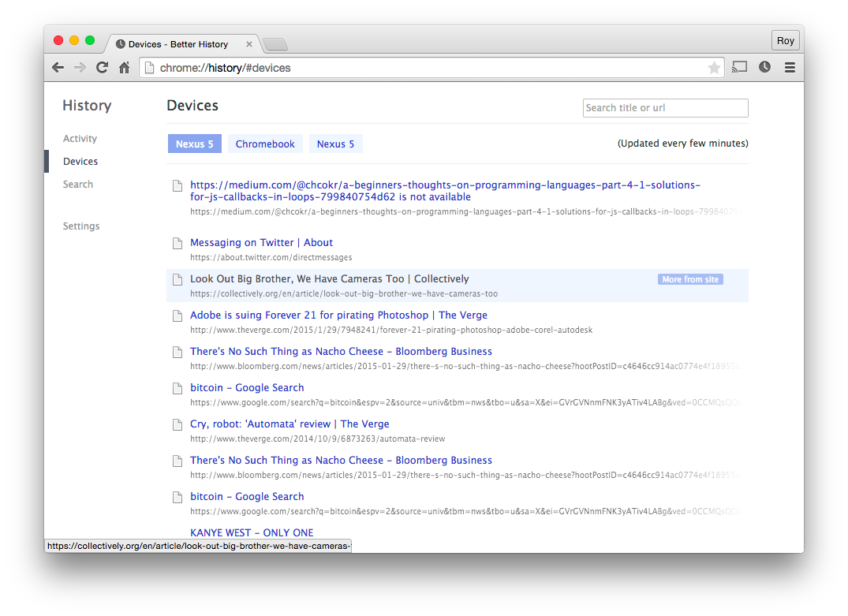Go back using the browser back arrow

(x=58, y=68)
